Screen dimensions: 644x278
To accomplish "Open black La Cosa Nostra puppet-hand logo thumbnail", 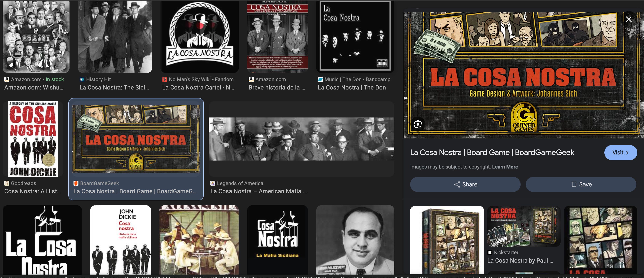I will coord(42,240).
